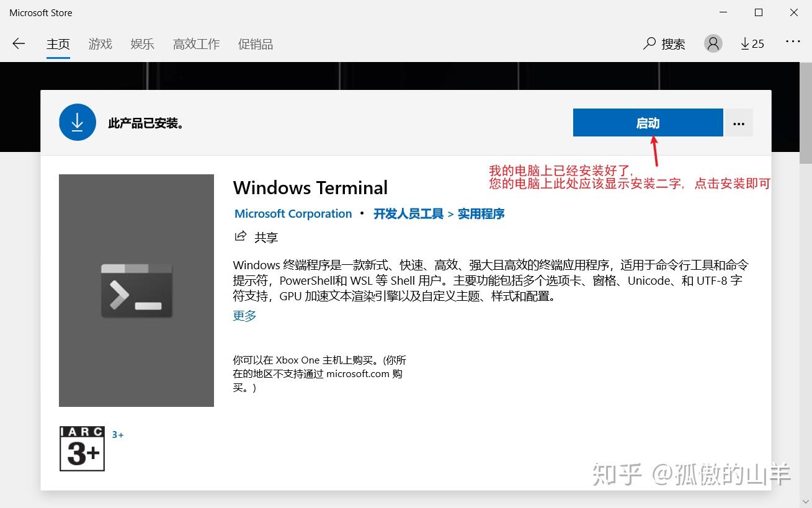
Task: Launch Windows Terminal with the 启动 button
Action: tap(648, 122)
